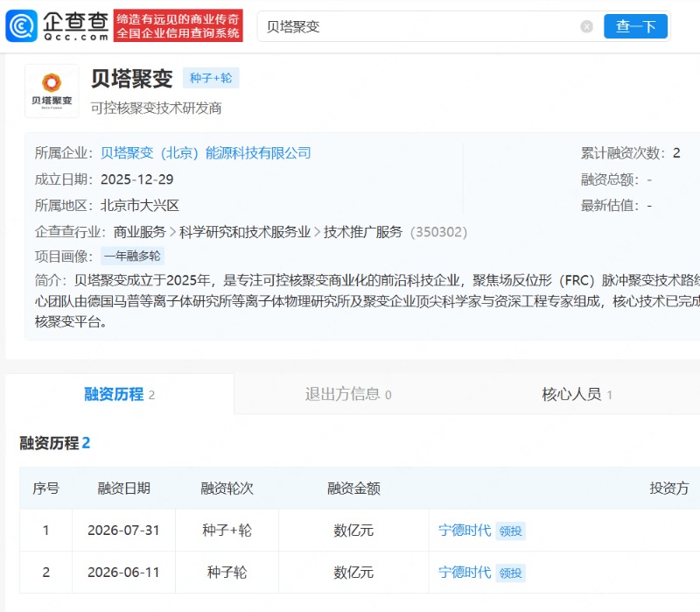700x612 pixels.
Task: Click the 北京市大兴区 region text
Action: tap(139, 206)
